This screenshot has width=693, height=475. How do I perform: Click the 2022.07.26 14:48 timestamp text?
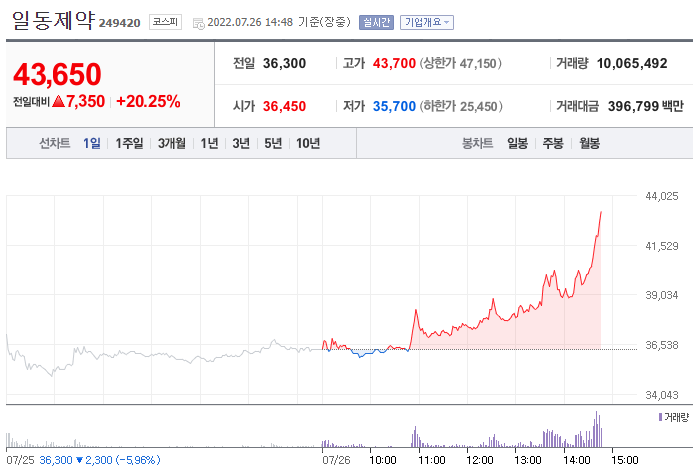click(250, 22)
